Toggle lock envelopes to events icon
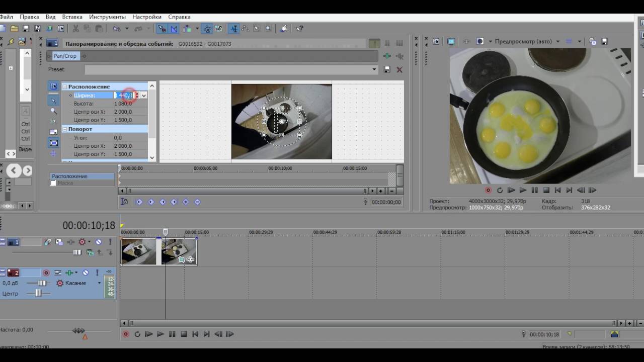 [x=207, y=29]
